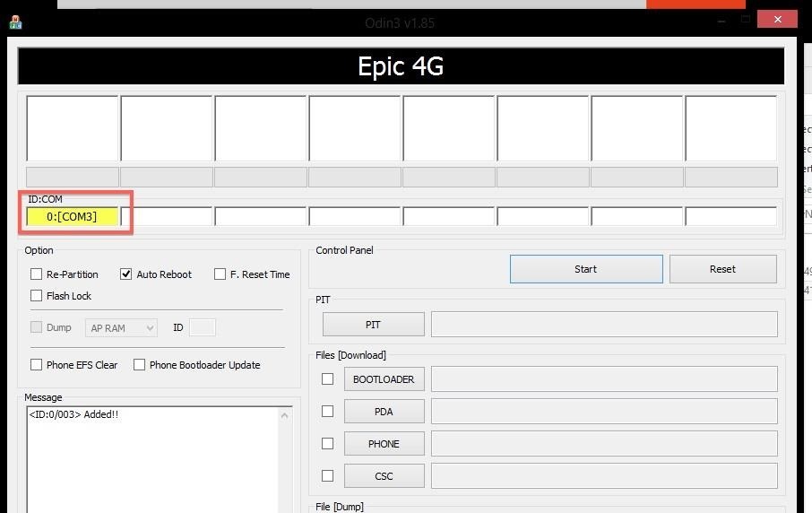Click the Reset button
This screenshot has height=513, width=812.
(x=723, y=269)
